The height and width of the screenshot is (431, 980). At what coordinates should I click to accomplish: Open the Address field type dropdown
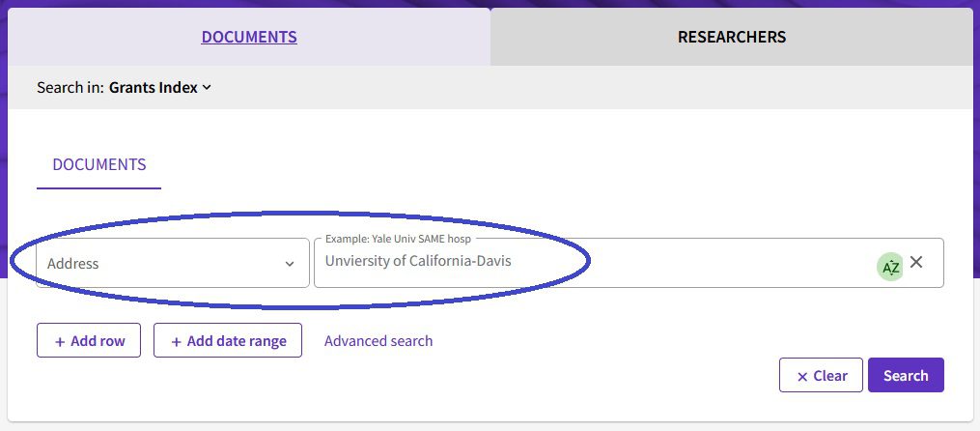point(159,263)
